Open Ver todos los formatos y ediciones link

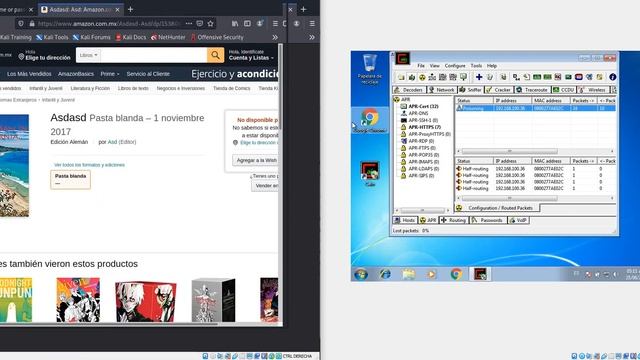89,165
